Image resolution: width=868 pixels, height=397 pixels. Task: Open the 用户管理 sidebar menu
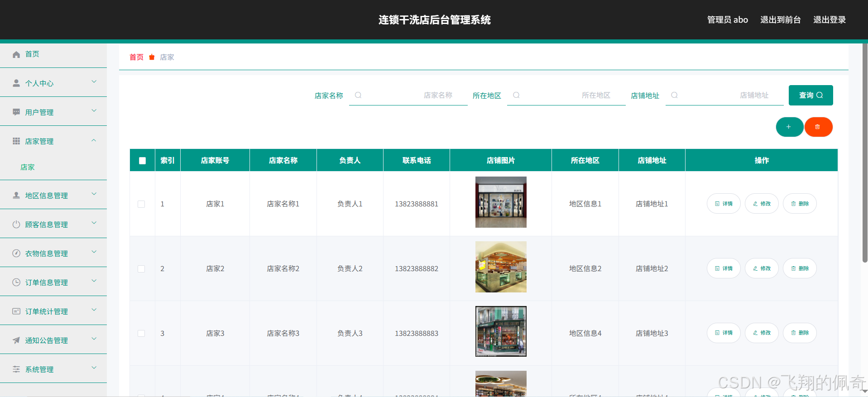53,112
